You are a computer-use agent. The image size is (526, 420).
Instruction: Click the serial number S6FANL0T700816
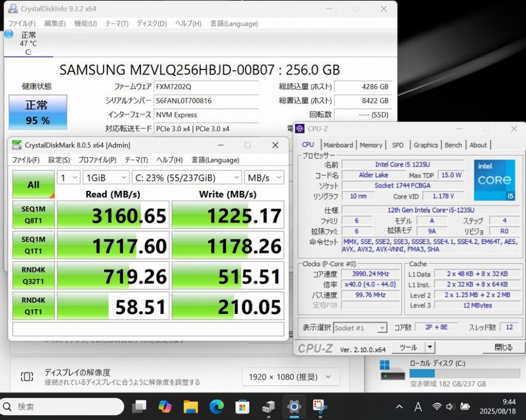pyautogui.click(x=206, y=100)
